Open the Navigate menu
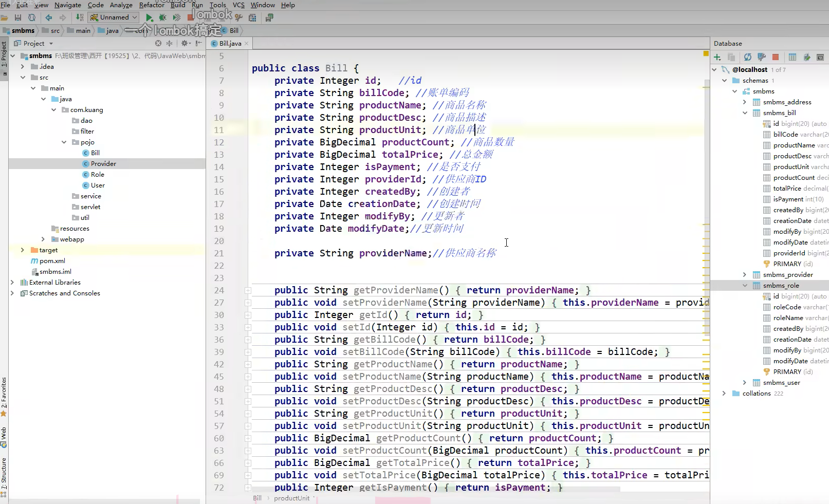 [68, 5]
